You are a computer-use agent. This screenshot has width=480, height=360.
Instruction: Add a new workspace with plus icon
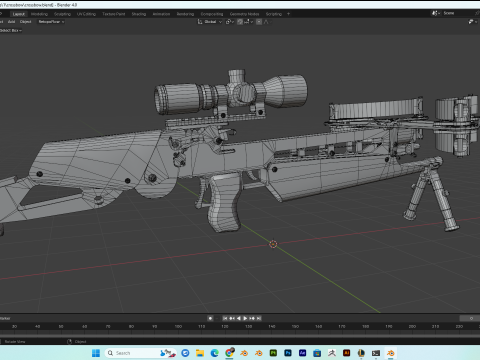(288, 14)
